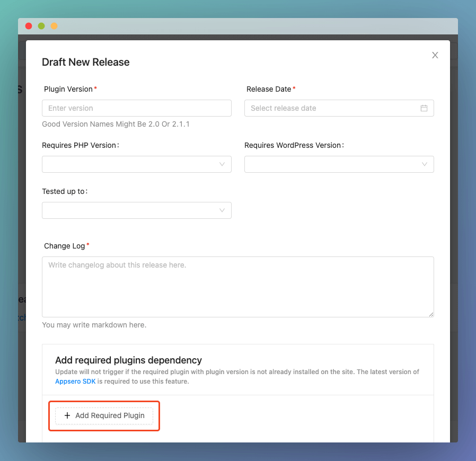The width and height of the screenshot is (476, 461).
Task: Open the Requires WordPress Version dropdown
Action: tap(339, 164)
